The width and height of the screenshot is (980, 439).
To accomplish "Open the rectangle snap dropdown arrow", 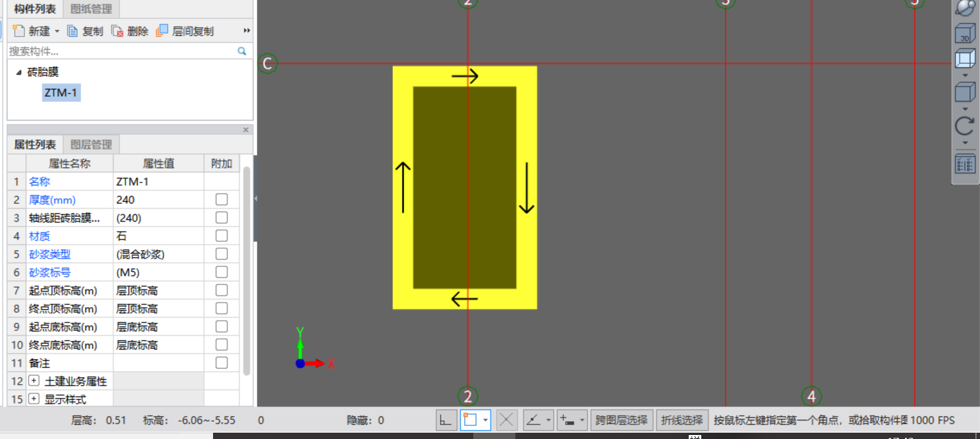I will (485, 420).
